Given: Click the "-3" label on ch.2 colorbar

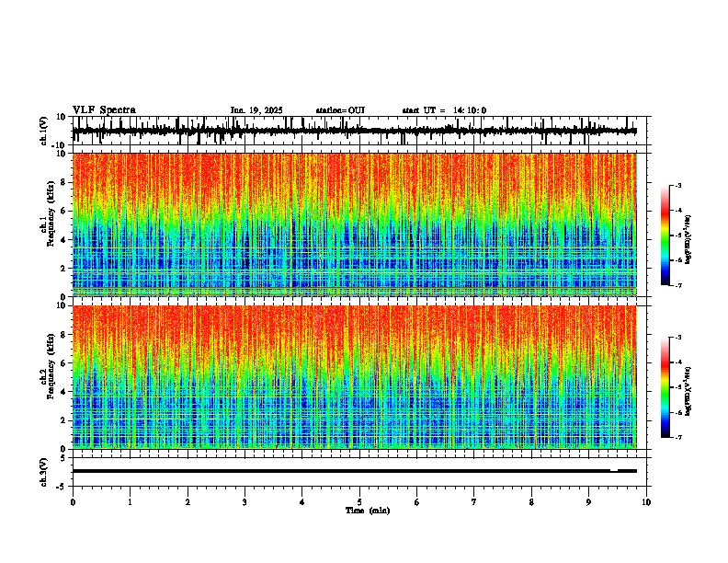Looking at the screenshot, I should click(678, 338).
